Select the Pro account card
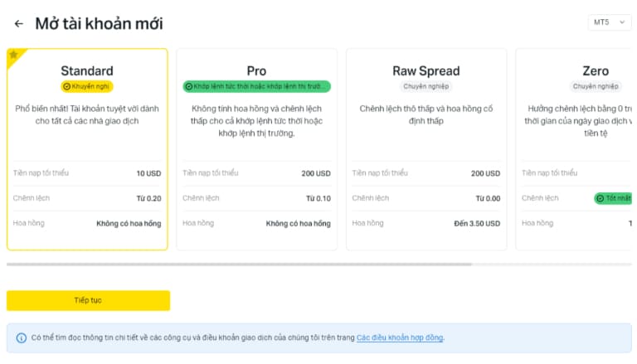The width and height of the screenshot is (637, 364). click(256, 149)
